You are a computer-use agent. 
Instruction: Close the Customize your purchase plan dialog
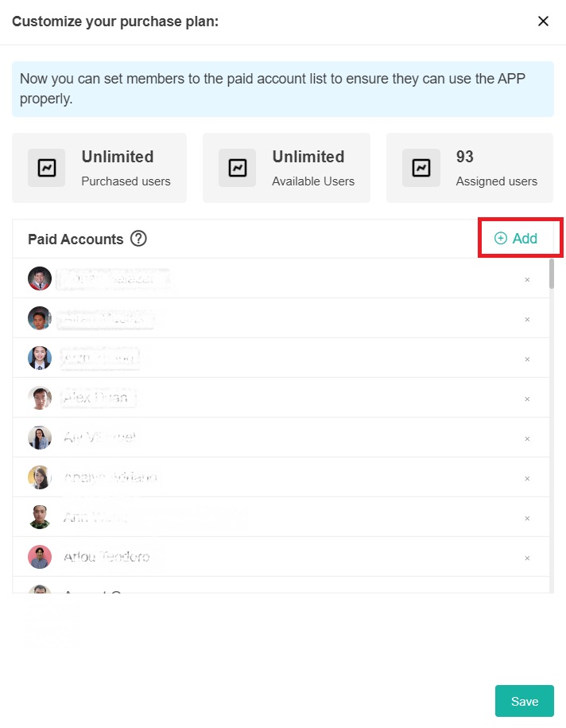(x=544, y=21)
